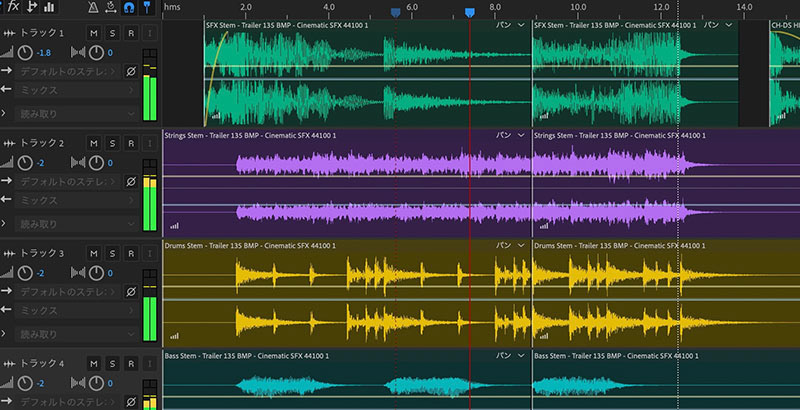800x410 pixels.
Task: Select the トラック 2 name label
Action: (42, 144)
